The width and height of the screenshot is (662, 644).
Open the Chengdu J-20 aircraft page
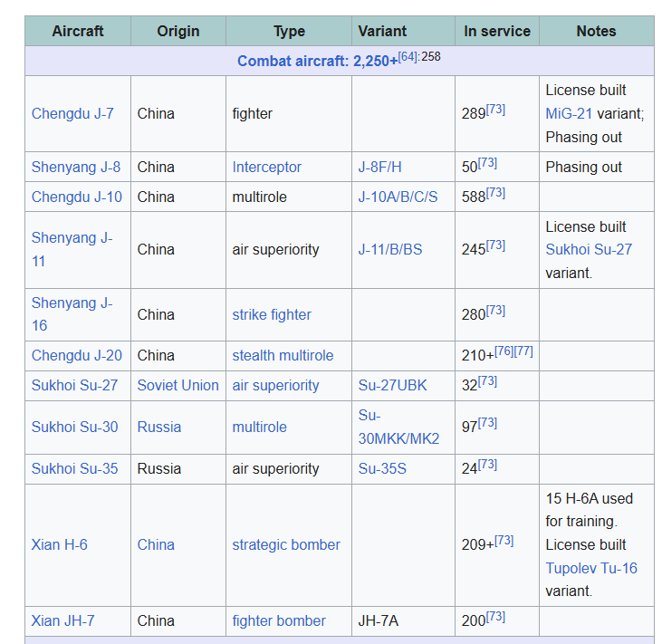pyautogui.click(x=75, y=355)
